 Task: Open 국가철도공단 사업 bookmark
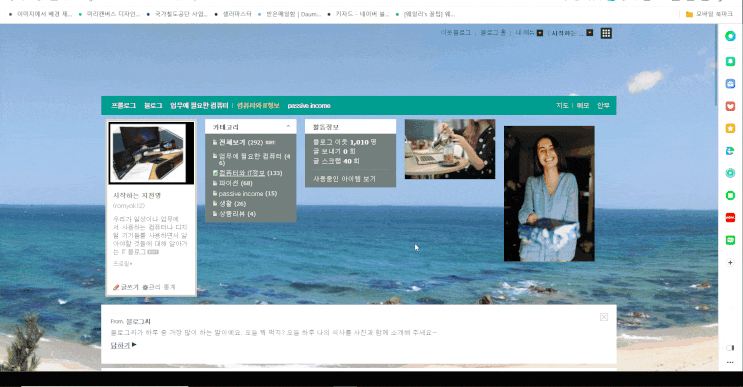point(178,14)
